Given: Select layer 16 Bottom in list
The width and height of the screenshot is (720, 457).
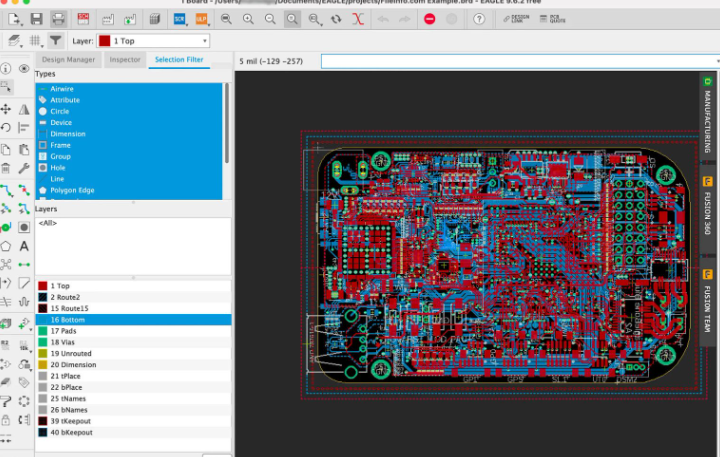Looking at the screenshot, I should pos(133,320).
